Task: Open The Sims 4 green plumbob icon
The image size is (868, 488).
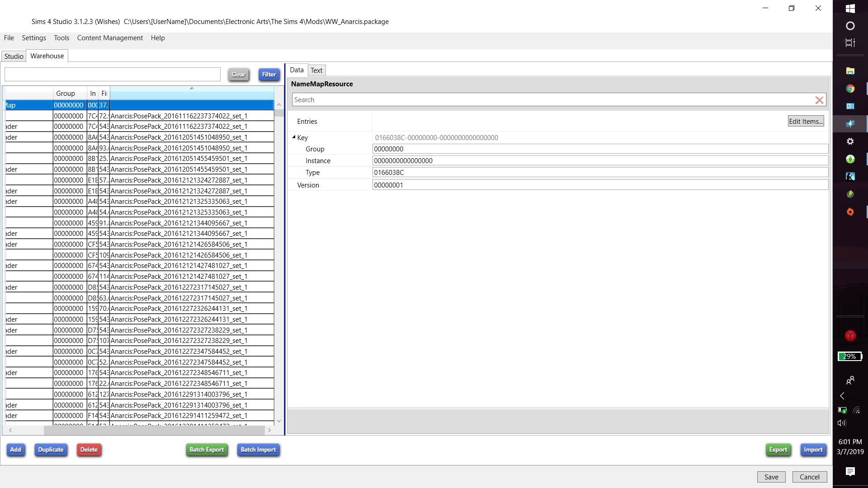Action: click(850, 159)
